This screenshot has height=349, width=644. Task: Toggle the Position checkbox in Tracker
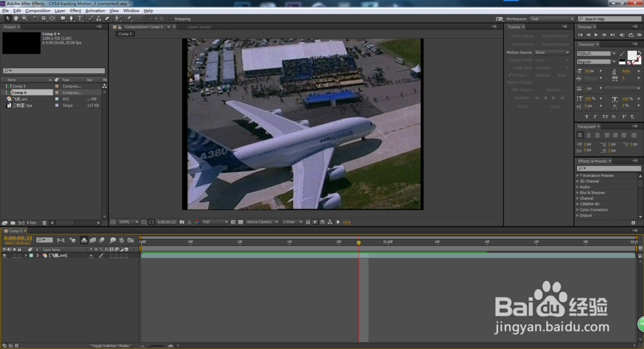coord(510,75)
